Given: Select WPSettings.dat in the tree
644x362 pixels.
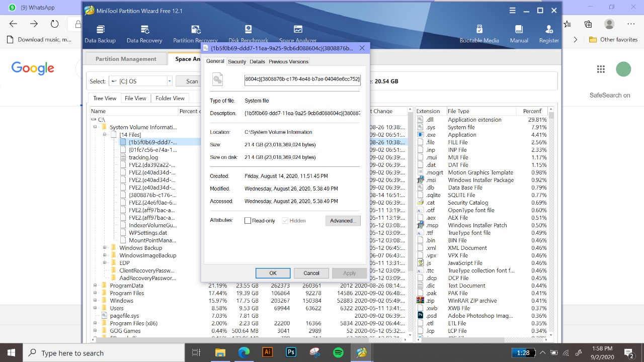Looking at the screenshot, I should click(x=148, y=233).
